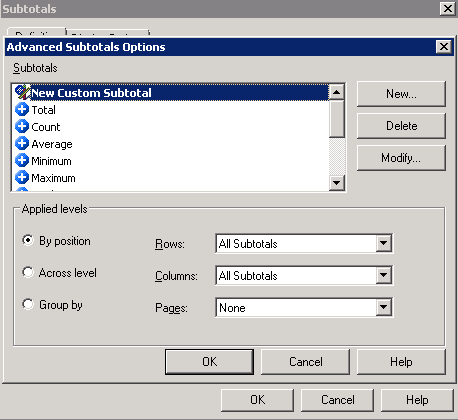The image size is (458, 420).
Task: Select the Count subtotal row
Action: [170, 127]
